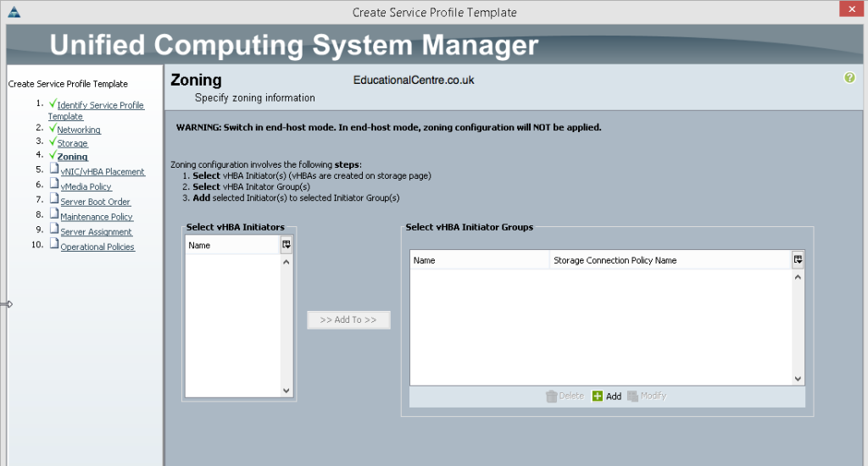Click scroll down arrow in Initiator Groups table
The height and width of the screenshot is (466, 868).
(x=798, y=379)
